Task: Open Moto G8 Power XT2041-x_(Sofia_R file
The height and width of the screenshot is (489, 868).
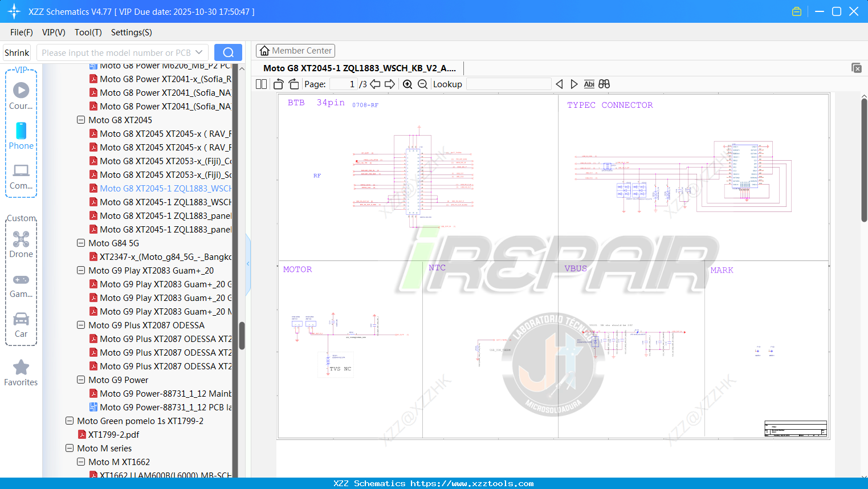Action: [x=165, y=79]
